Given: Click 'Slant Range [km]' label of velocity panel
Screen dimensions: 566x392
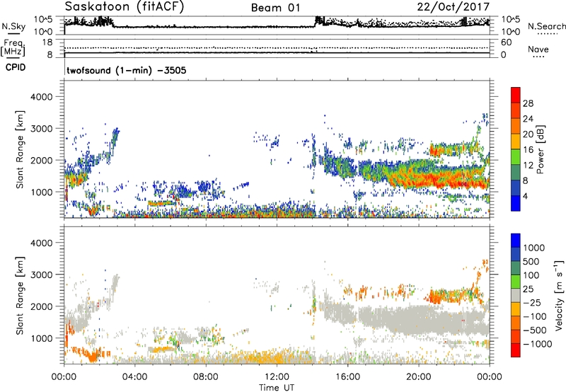Looking at the screenshot, I should (x=20, y=296).
